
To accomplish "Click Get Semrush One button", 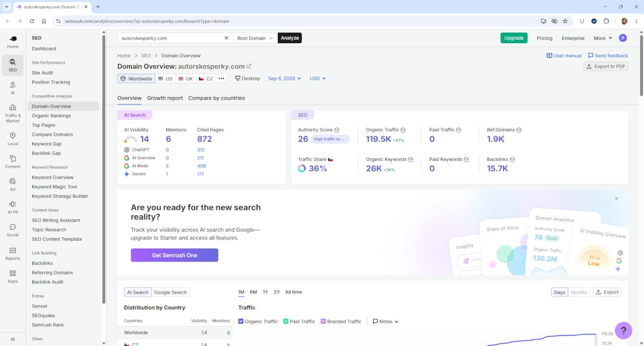I will (x=174, y=255).
